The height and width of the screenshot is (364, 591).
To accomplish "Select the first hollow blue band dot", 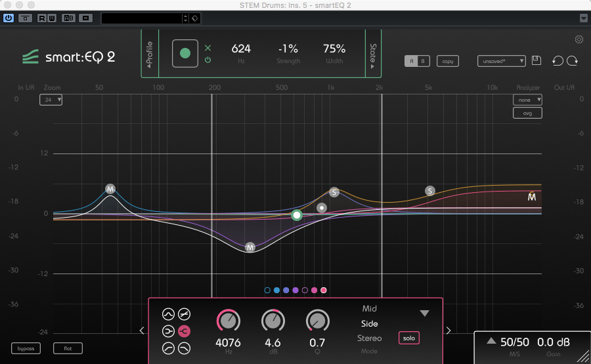I will [267, 291].
